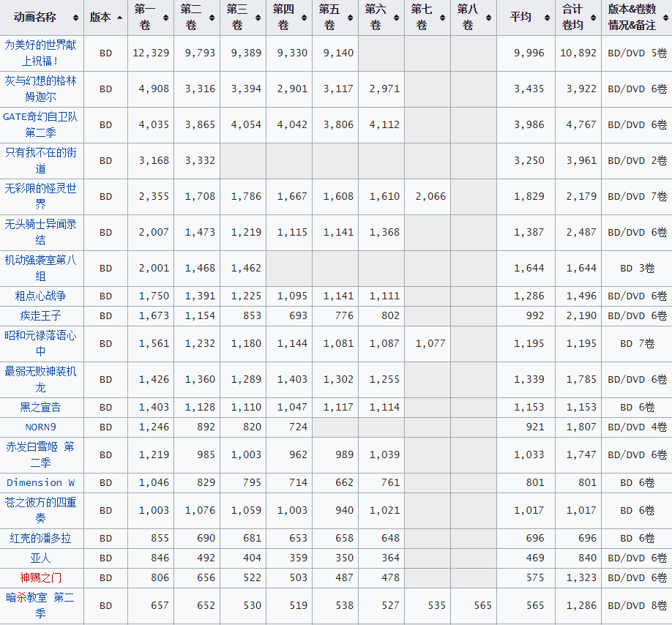This screenshot has width=672, height=625.
Task: Select BD/DVD 8卷 note cell
Action: pyautogui.click(x=638, y=606)
